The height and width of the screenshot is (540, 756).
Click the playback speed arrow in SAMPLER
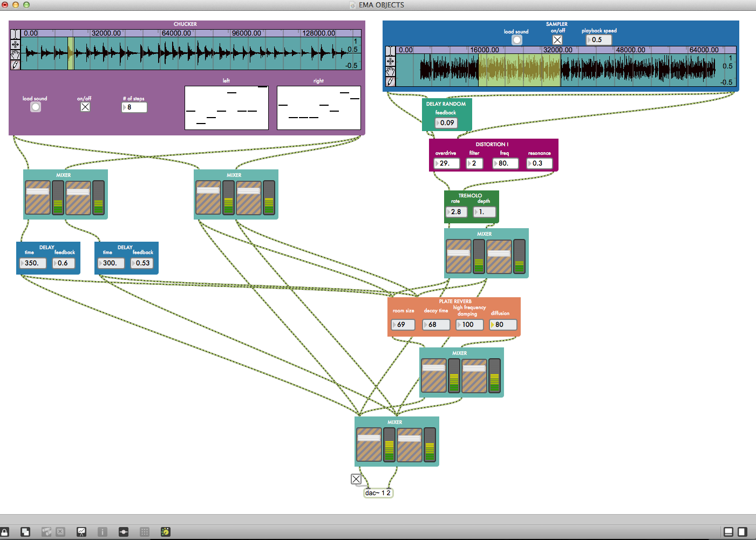tap(590, 39)
